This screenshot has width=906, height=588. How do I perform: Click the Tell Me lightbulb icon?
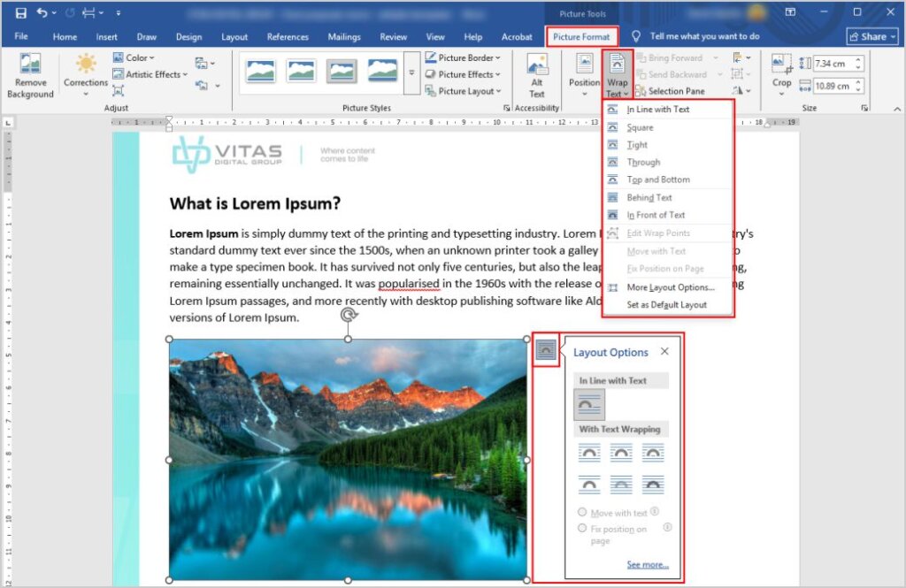pyautogui.click(x=635, y=36)
